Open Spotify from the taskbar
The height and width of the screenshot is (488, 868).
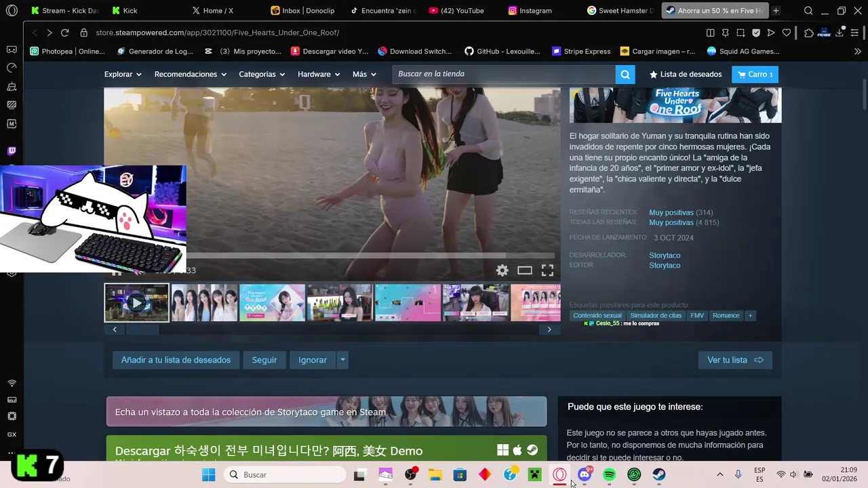[x=610, y=474]
